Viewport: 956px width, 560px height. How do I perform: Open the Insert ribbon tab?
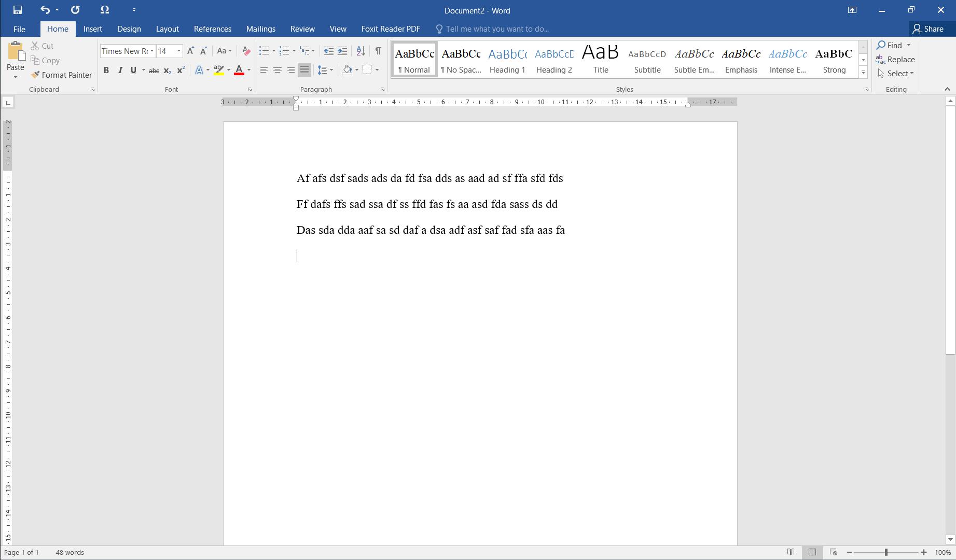(x=92, y=29)
